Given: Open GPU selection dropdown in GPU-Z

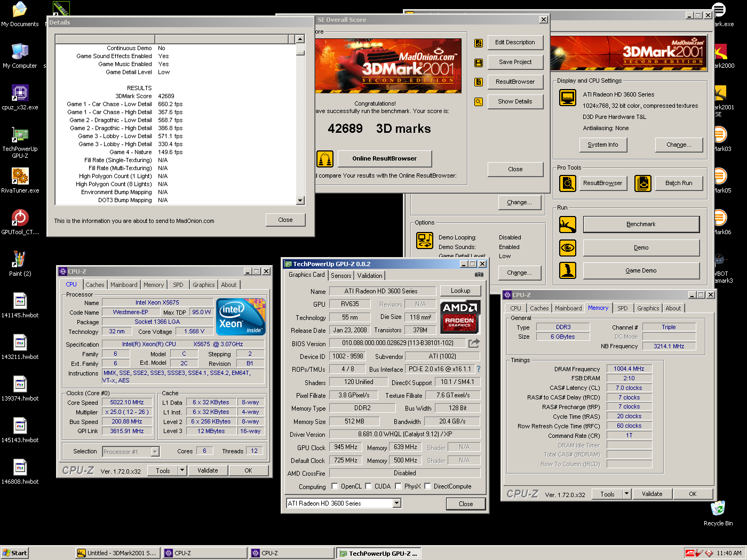Looking at the screenshot, I should point(396,503).
